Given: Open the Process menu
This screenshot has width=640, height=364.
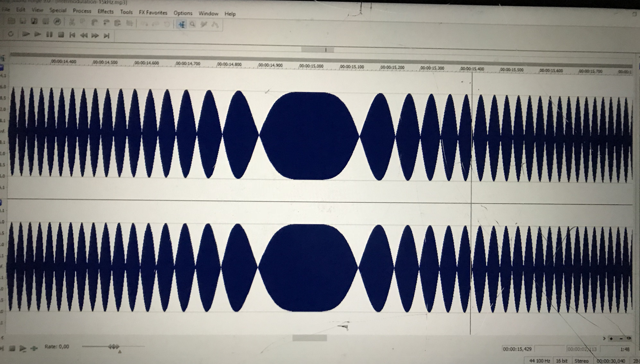Looking at the screenshot, I should click(x=82, y=11).
